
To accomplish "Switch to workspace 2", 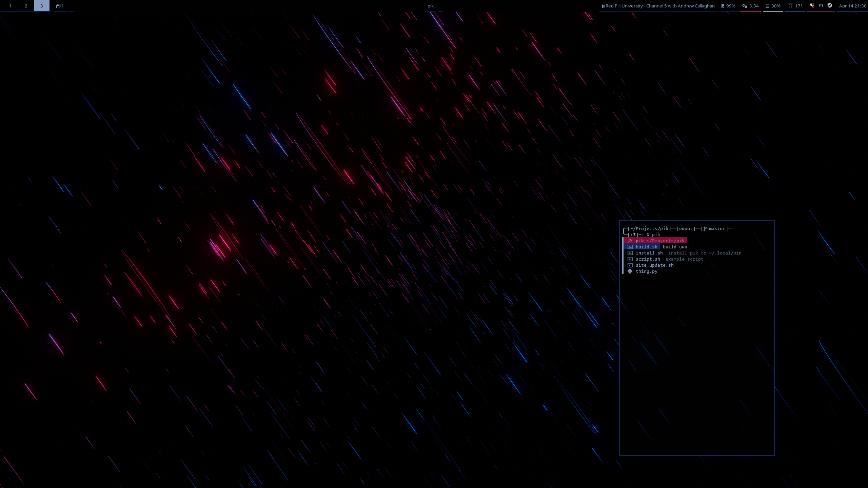I will [x=26, y=6].
